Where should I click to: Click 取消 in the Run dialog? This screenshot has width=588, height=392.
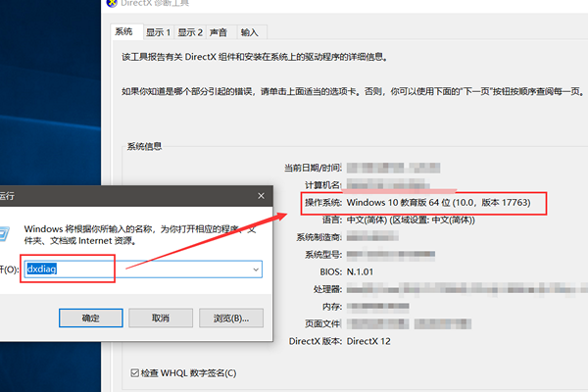pyautogui.click(x=161, y=318)
